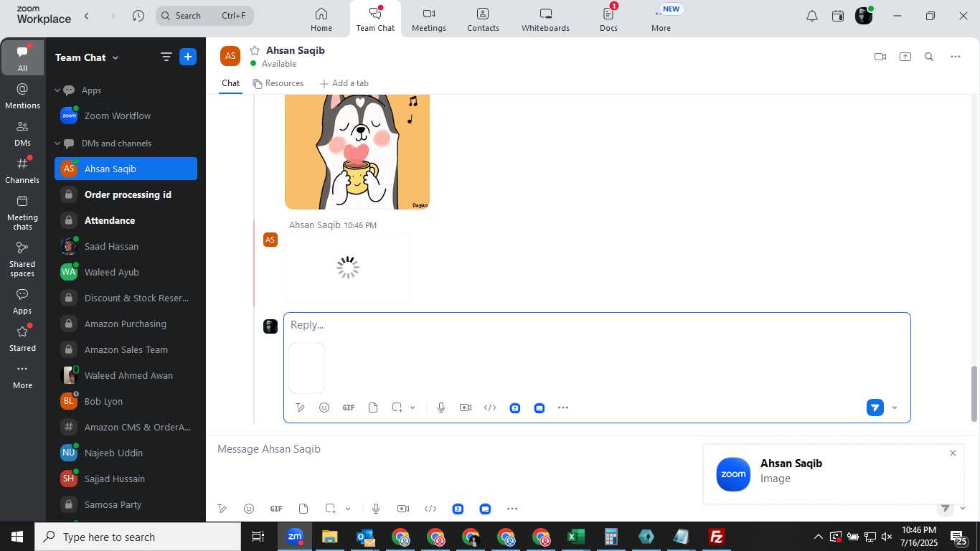Open the Amazon Purchasing channel

(x=126, y=324)
